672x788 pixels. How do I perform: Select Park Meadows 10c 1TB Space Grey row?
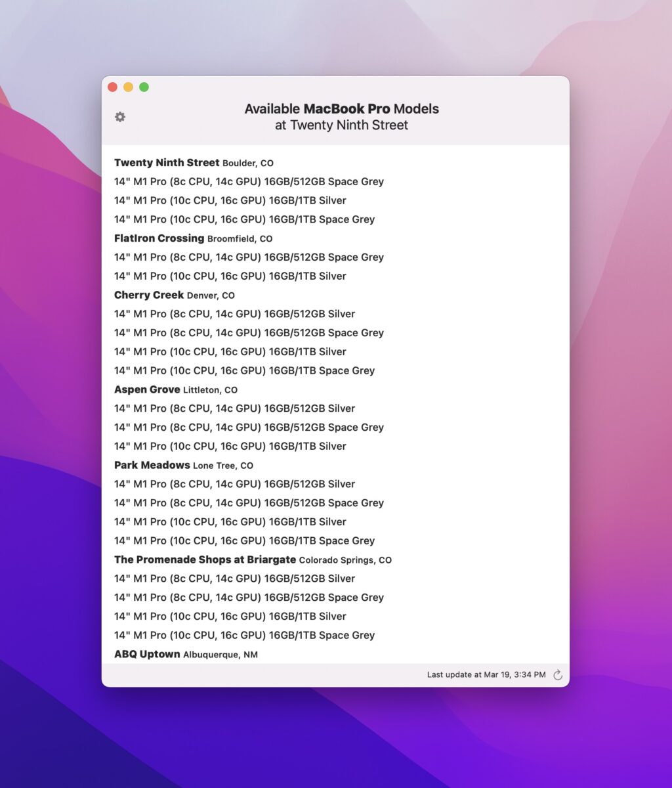click(x=244, y=541)
